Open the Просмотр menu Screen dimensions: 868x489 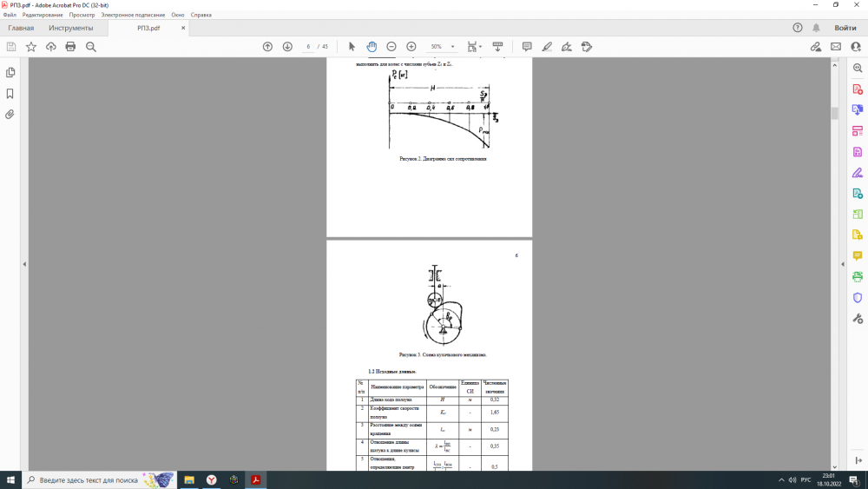(82, 15)
